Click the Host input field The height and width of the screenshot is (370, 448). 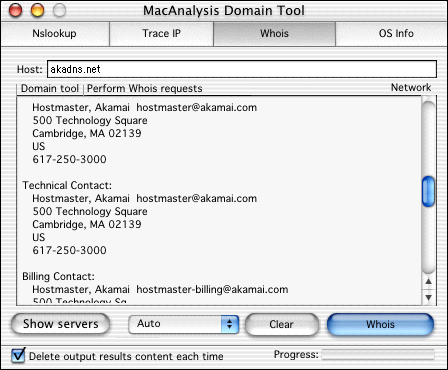point(242,69)
